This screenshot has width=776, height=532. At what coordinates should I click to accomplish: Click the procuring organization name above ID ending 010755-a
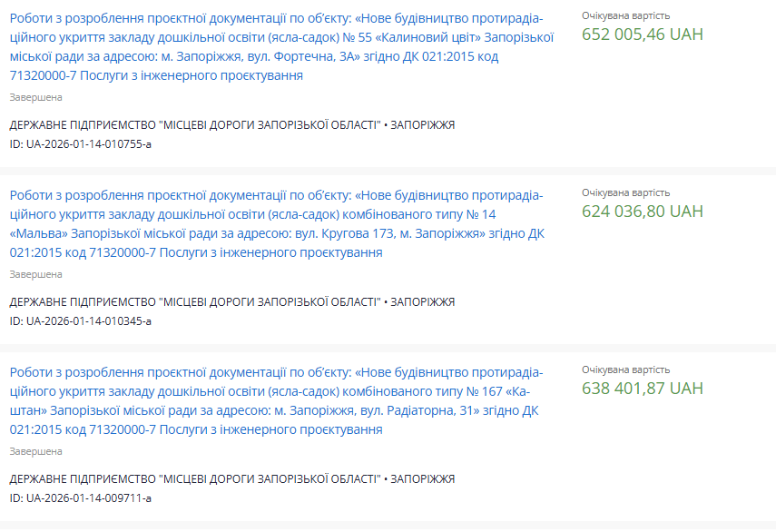click(x=194, y=124)
